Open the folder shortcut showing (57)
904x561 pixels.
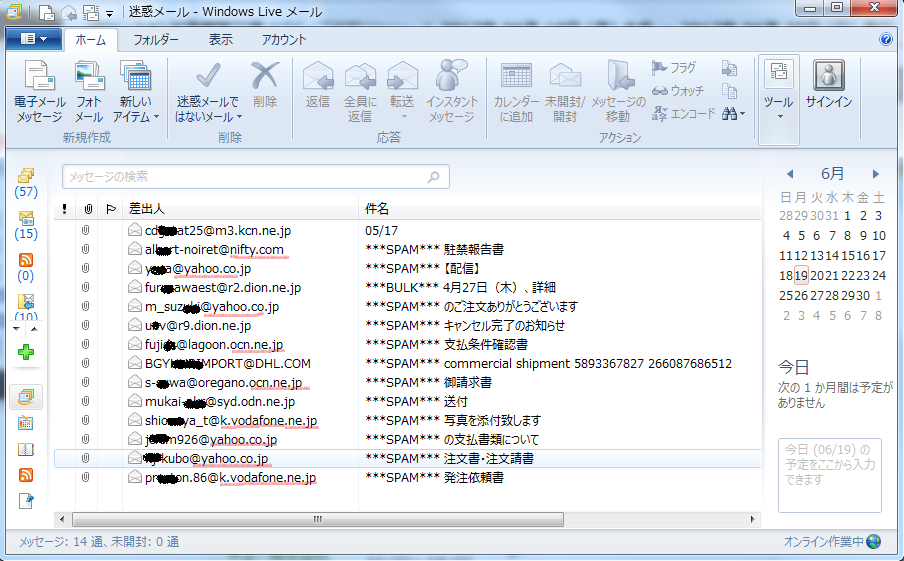[26, 183]
